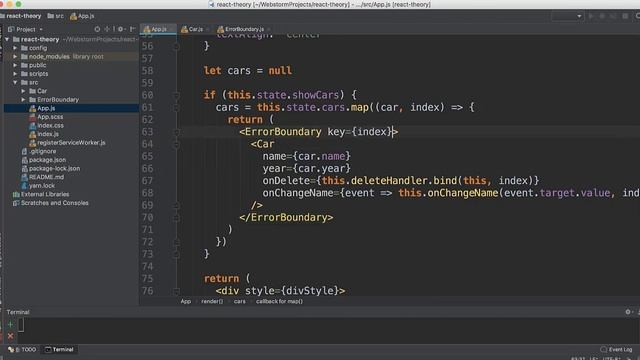
Task: Click the code folding marker at line 76
Action: [x=176, y=291]
